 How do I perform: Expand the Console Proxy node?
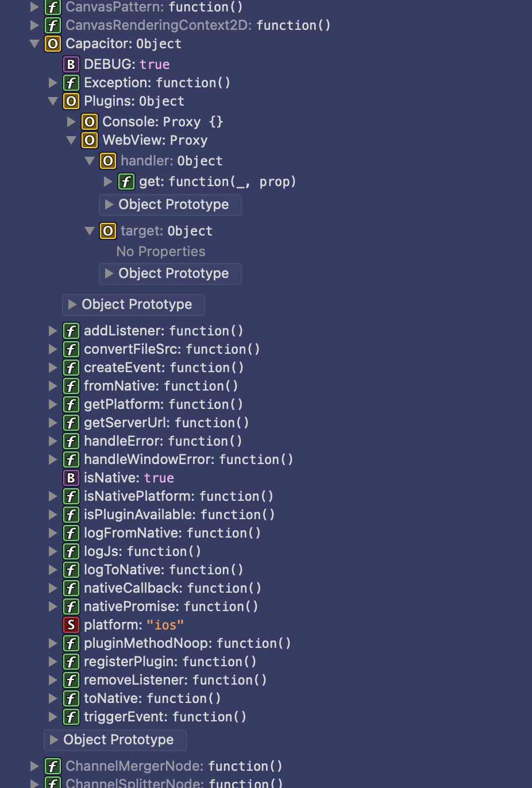pyautogui.click(x=71, y=122)
